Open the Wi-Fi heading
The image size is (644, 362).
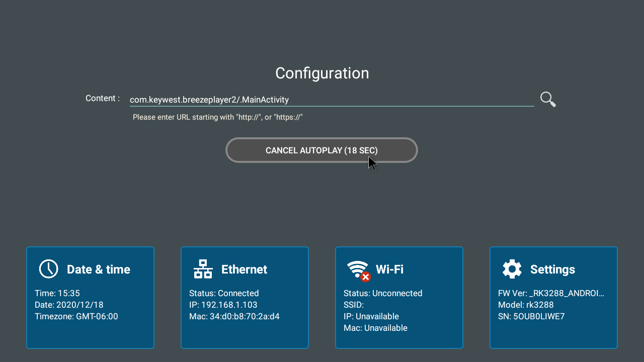click(x=389, y=269)
